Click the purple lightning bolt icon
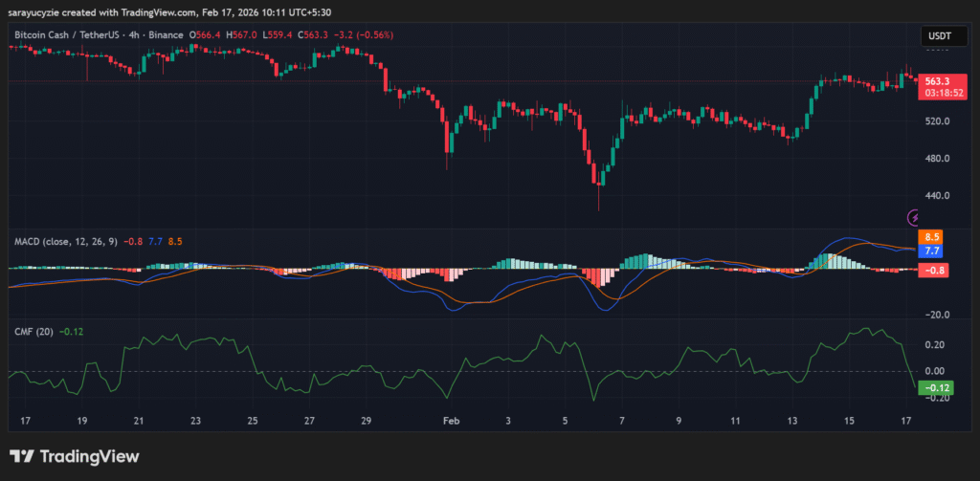The image size is (980, 481). (x=914, y=217)
